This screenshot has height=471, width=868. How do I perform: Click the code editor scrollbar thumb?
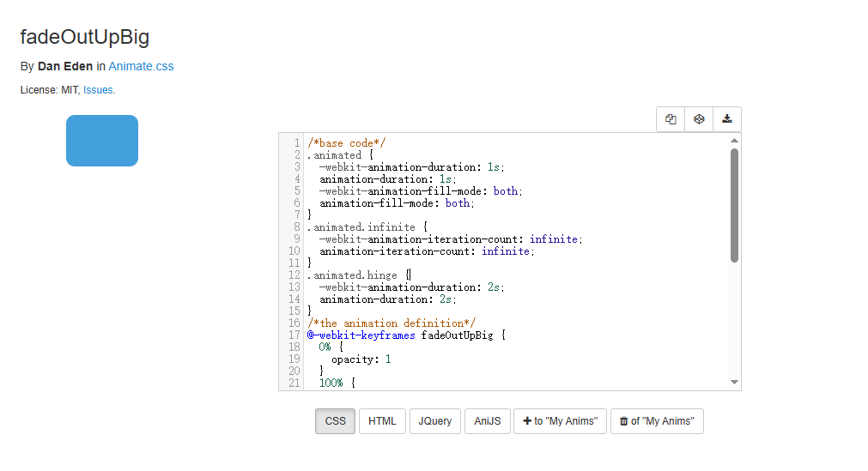[735, 205]
